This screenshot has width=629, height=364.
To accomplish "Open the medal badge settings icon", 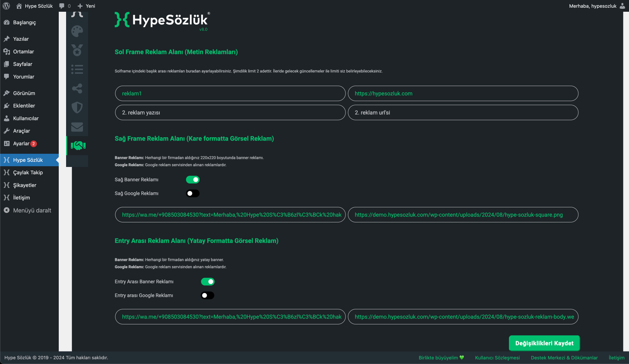I will [77, 50].
